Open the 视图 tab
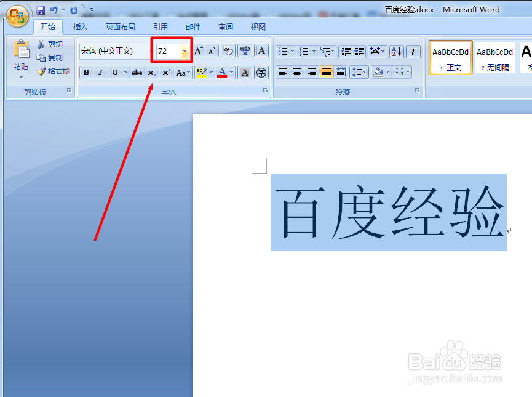Image resolution: width=532 pixels, height=397 pixels. [258, 27]
